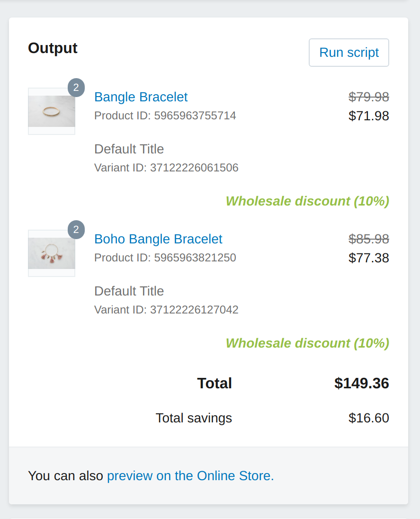Follow the preview on the Online Store link
Screen dimensions: 420x519
click(190, 475)
